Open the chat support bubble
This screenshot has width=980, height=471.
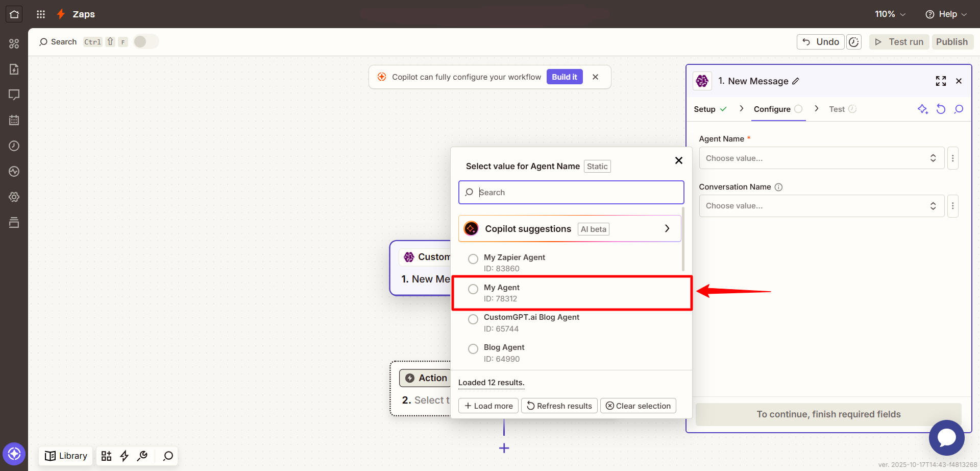coord(946,438)
